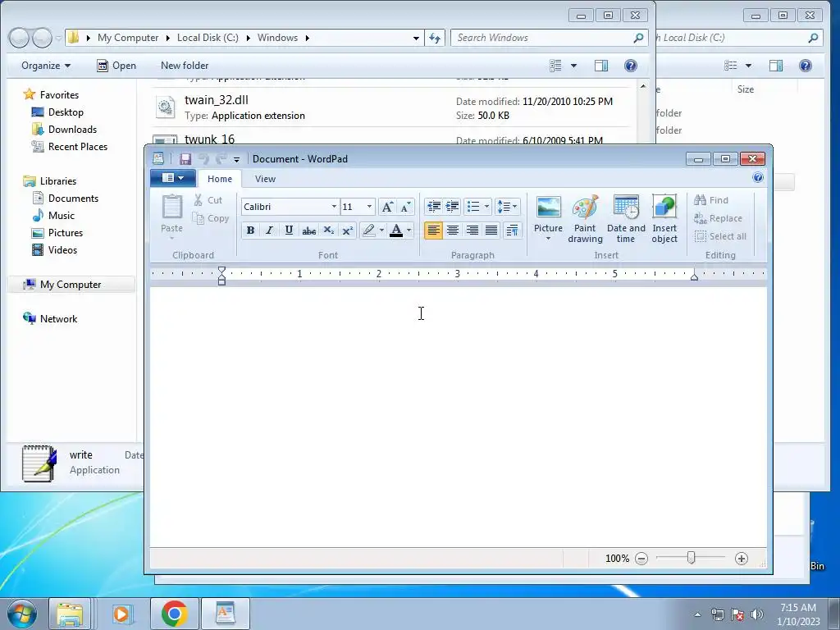Switch to the Home ribbon tab
Screen dimensions: 840x630
pos(220,179)
